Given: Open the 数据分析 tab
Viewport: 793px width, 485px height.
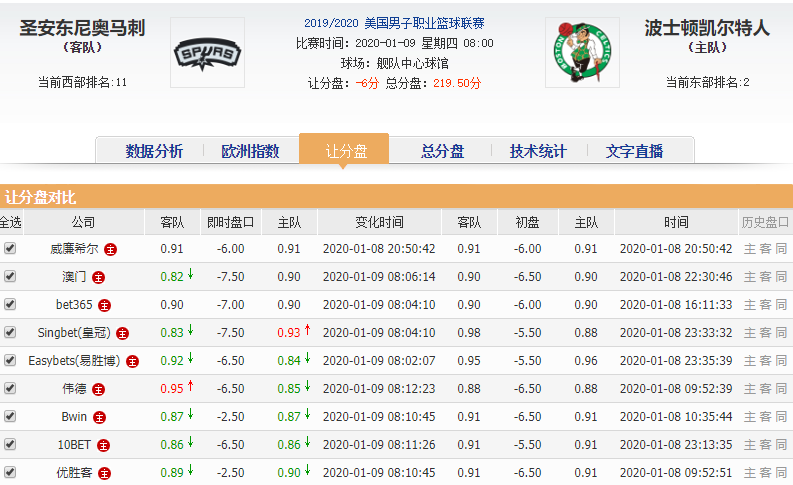Looking at the screenshot, I should [154, 151].
